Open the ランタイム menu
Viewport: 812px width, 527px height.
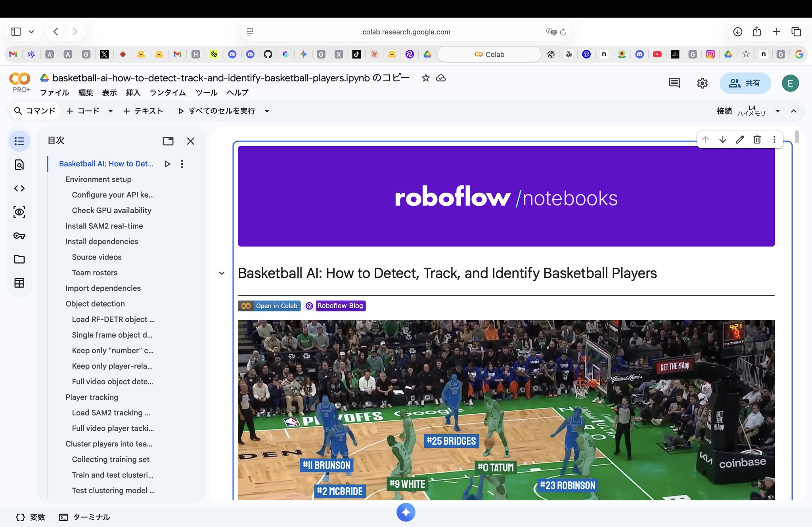click(x=167, y=93)
